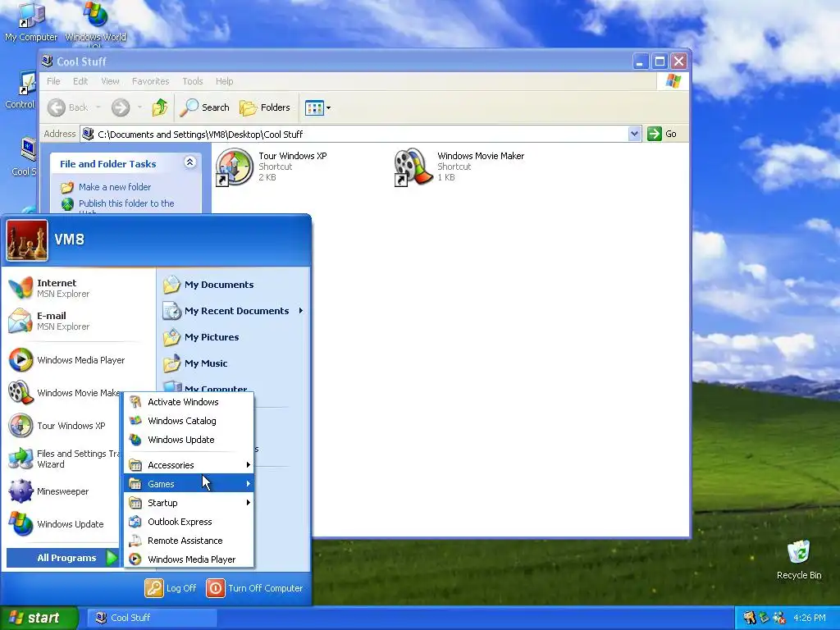
Task: Click the Windows Catalog icon
Action: pyautogui.click(x=135, y=421)
